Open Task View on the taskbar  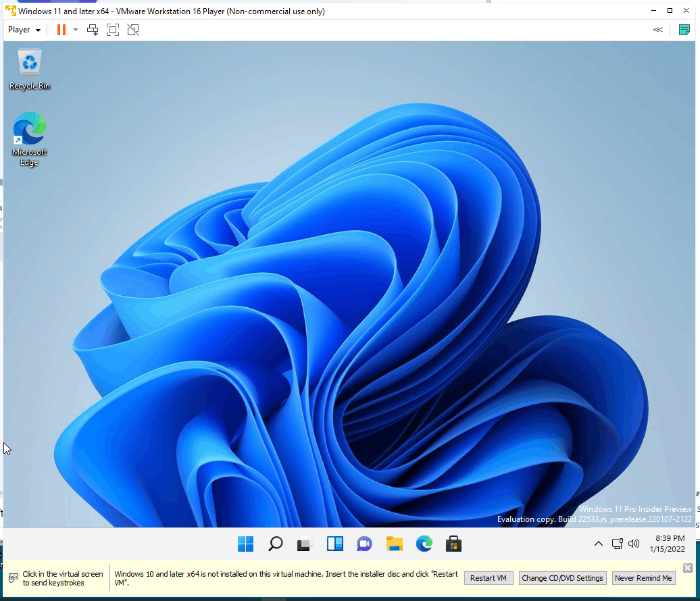pyautogui.click(x=305, y=544)
